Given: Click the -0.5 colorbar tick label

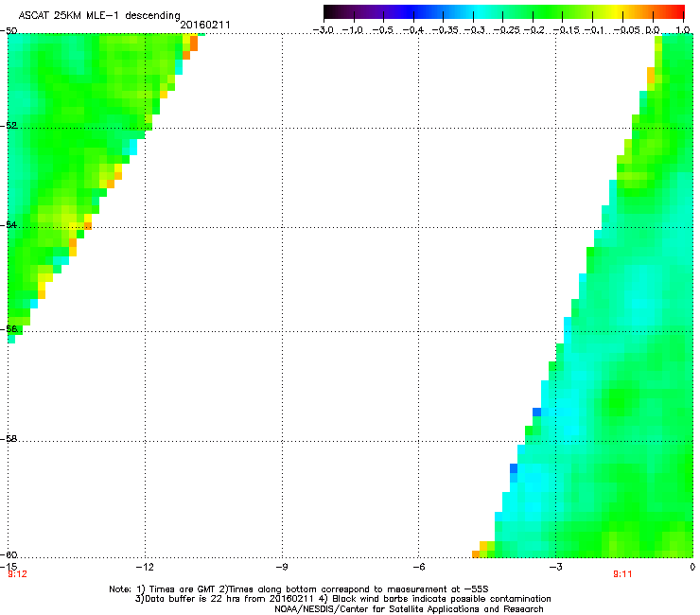Looking at the screenshot, I should click(383, 30).
